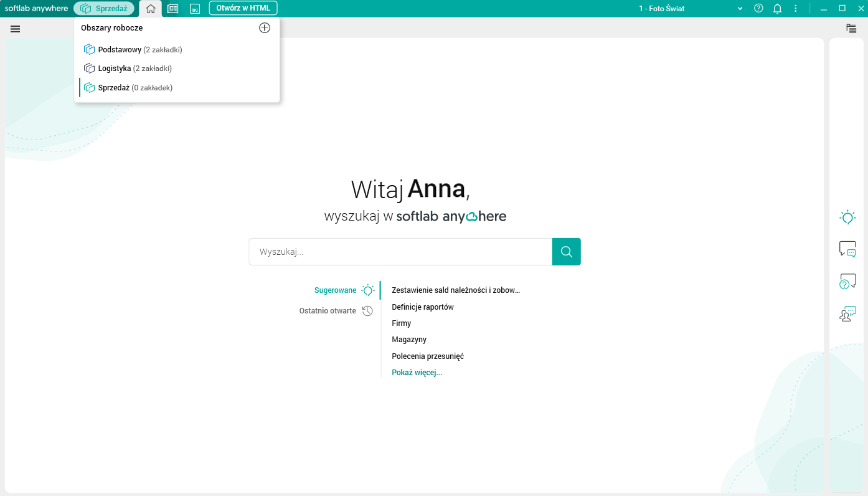Open the user conversation icon in right sidebar

[x=847, y=314]
